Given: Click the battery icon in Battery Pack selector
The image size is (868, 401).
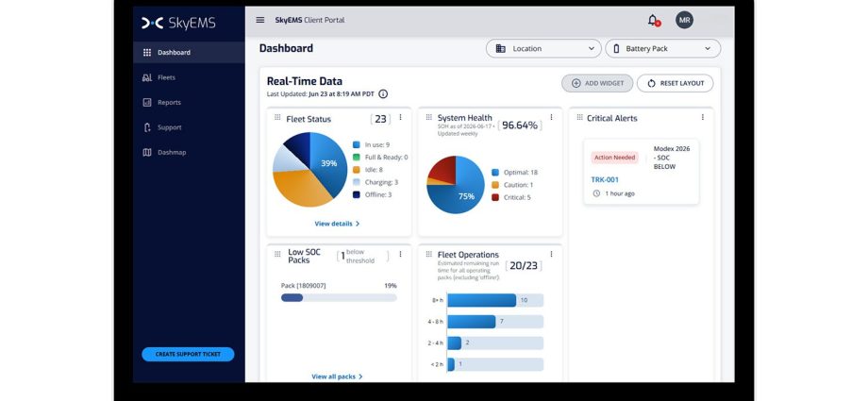Looking at the screenshot, I should click(x=616, y=49).
